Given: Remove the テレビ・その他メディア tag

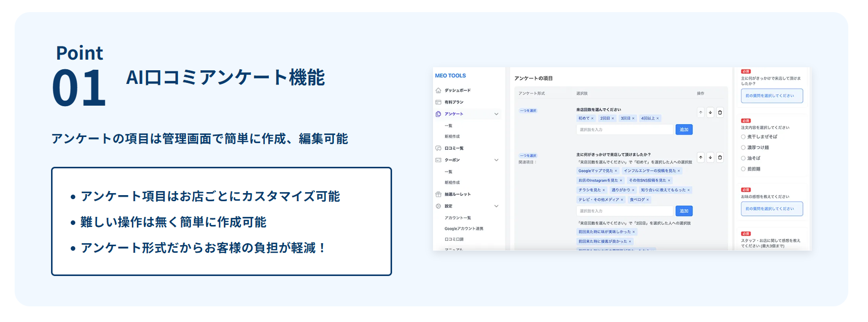Looking at the screenshot, I should point(622,200).
